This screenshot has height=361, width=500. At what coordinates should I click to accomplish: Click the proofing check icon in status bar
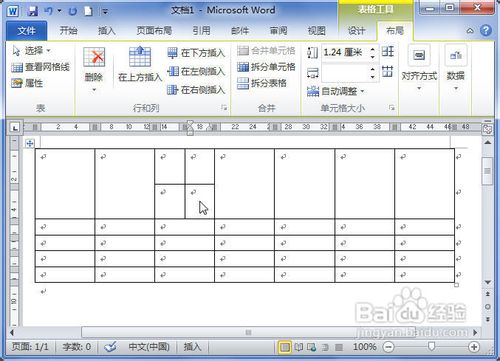pyautogui.click(x=110, y=347)
